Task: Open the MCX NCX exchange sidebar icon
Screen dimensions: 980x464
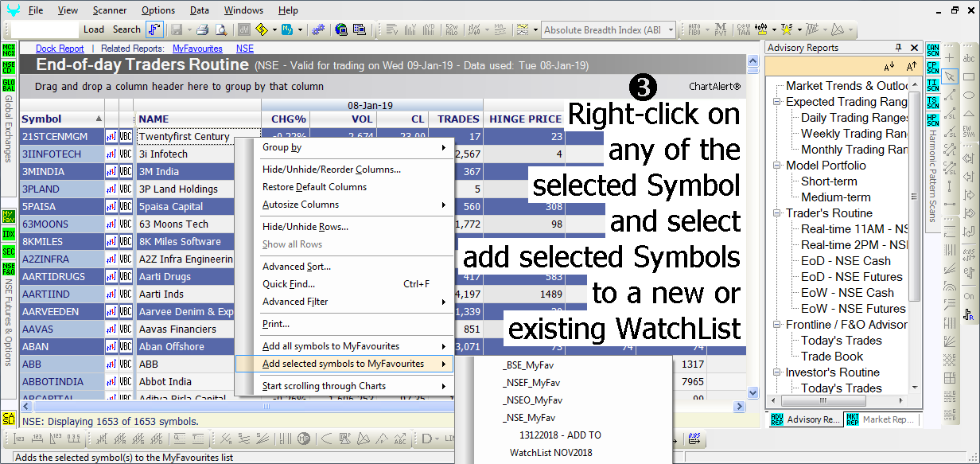Action: pyautogui.click(x=9, y=51)
